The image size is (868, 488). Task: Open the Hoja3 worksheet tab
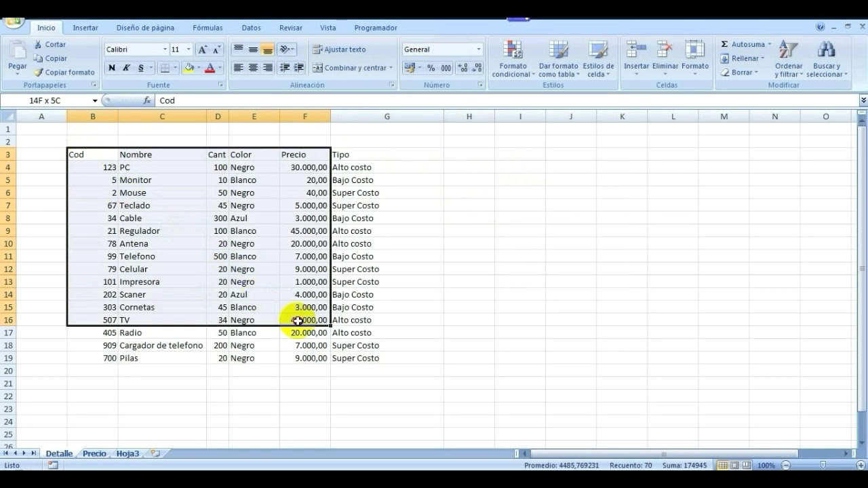coord(127,453)
